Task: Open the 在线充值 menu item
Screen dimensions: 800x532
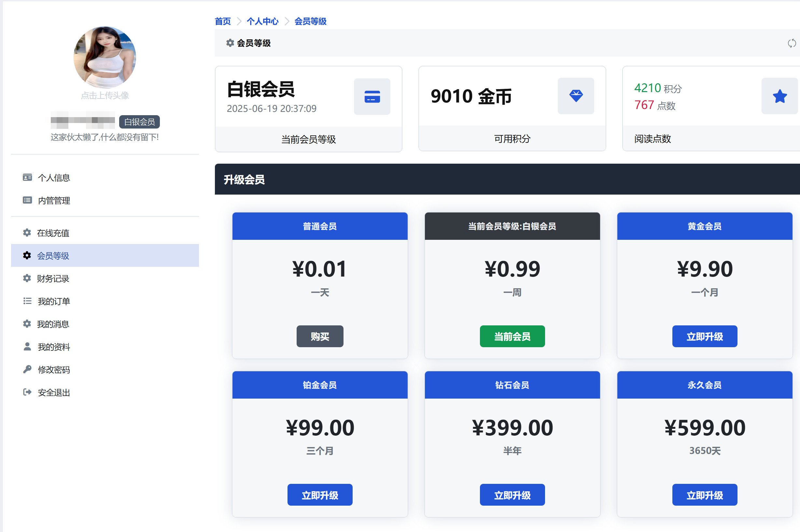Action: coord(53,233)
